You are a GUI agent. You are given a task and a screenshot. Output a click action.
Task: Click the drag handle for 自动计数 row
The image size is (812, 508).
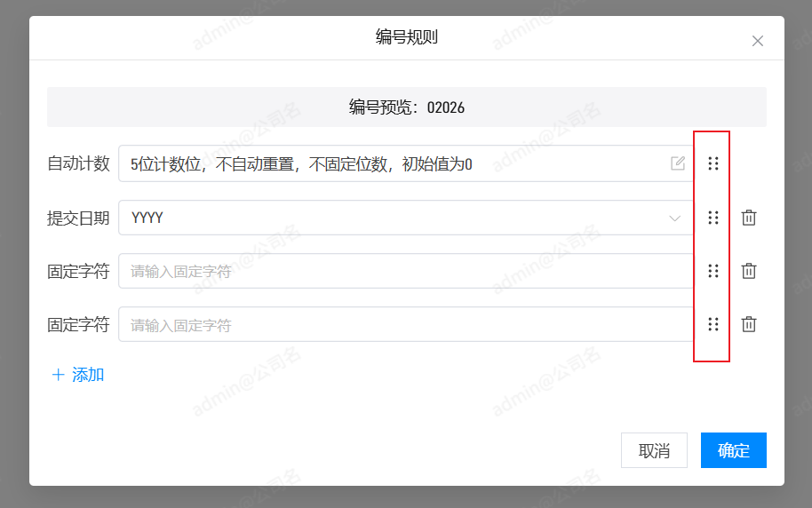pos(712,163)
